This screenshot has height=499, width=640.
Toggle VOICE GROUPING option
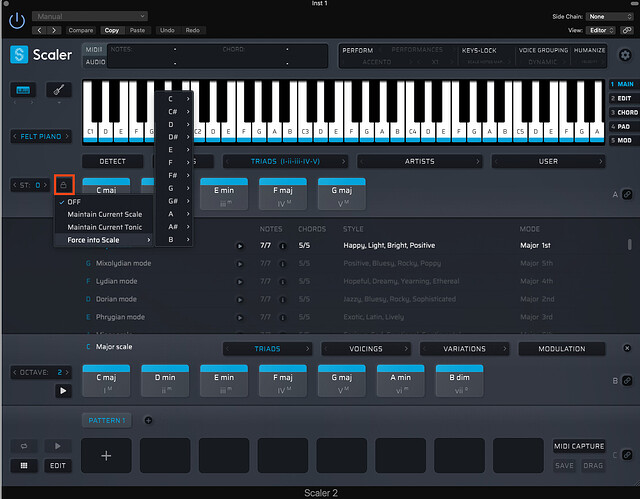pos(543,50)
